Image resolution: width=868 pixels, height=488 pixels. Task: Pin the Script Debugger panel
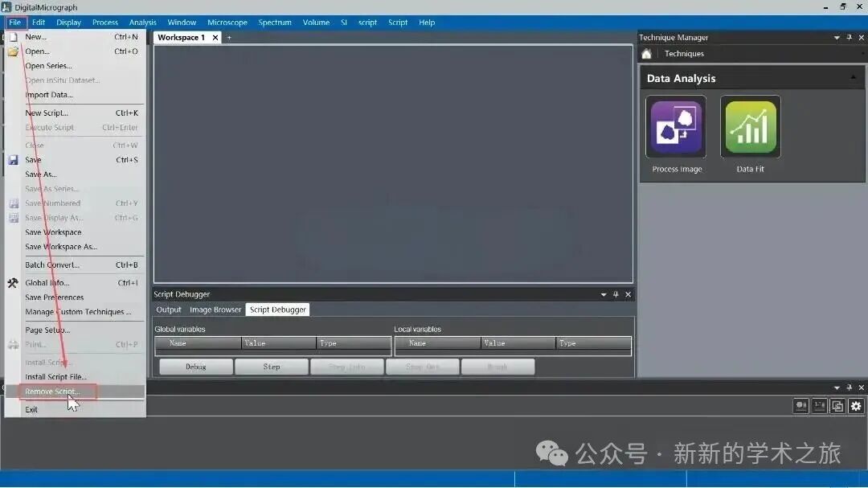tap(616, 295)
